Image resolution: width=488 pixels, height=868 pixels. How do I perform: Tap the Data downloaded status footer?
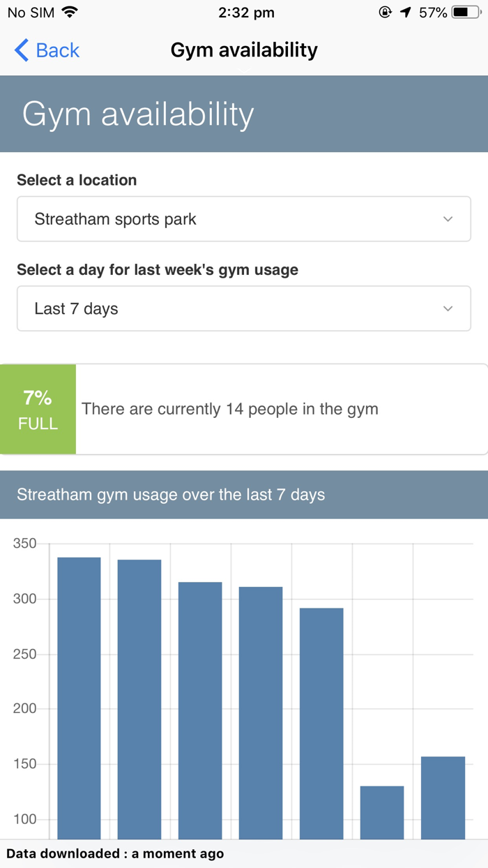(115, 853)
